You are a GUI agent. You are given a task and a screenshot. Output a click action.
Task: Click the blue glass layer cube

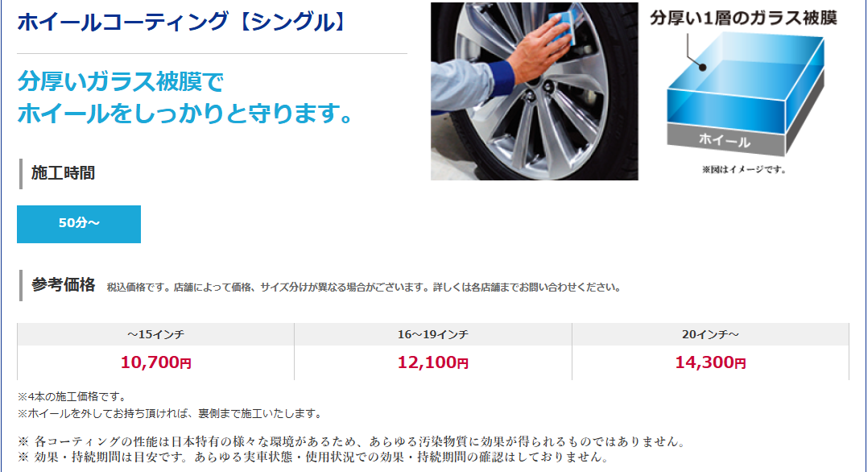745,83
